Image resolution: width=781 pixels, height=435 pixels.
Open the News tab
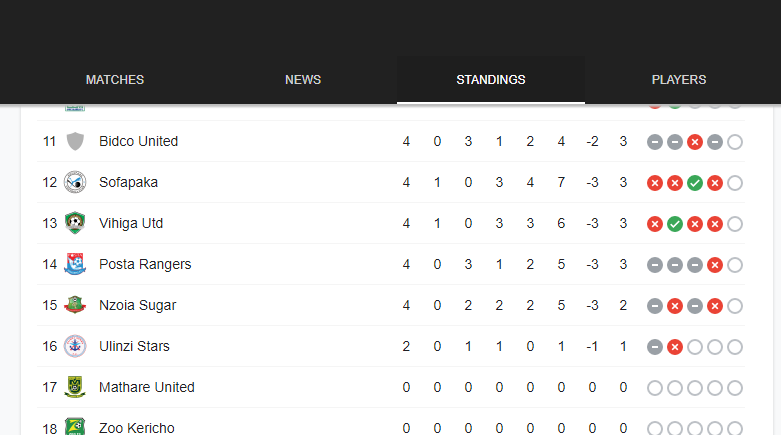coord(303,80)
